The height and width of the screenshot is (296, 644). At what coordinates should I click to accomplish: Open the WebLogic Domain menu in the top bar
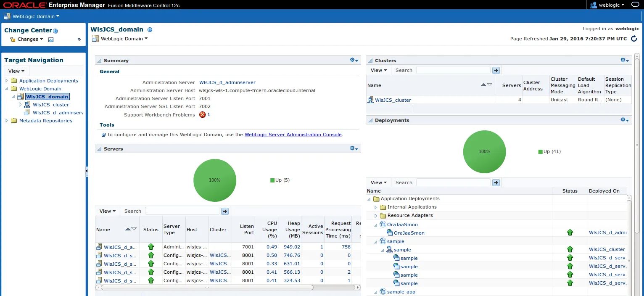(x=36, y=16)
